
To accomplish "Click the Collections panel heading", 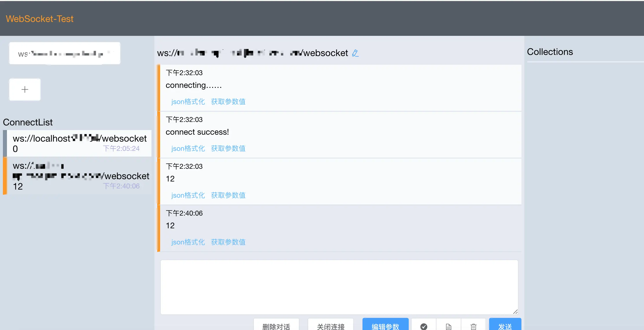I will click(x=550, y=52).
